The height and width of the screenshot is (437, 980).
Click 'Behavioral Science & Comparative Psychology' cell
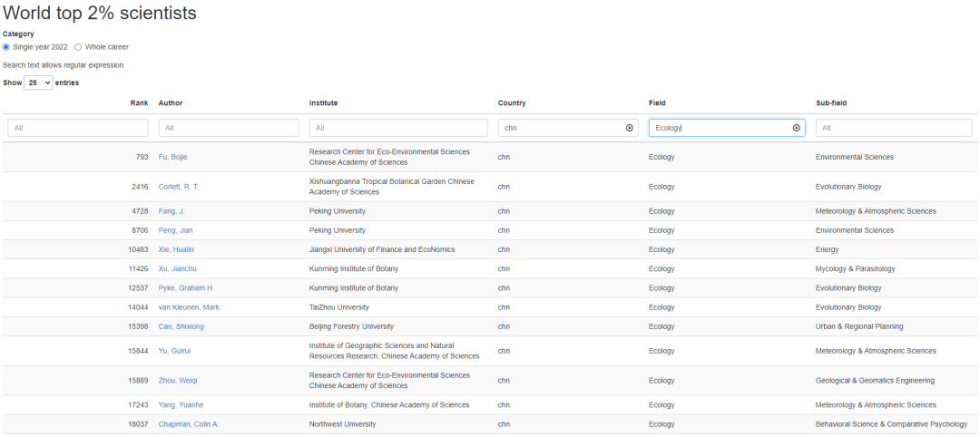[891, 424]
